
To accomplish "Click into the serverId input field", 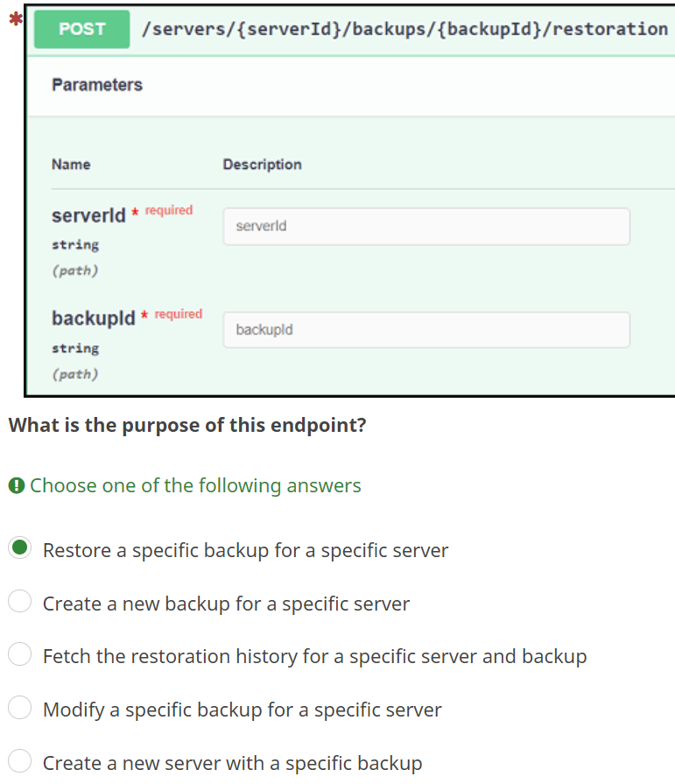I will click(x=426, y=226).
